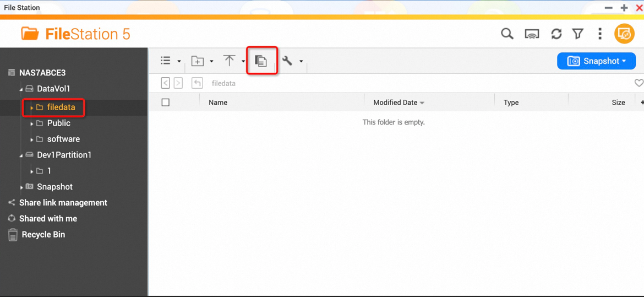Select Snapshot in the sidebar tree
Screen dimensions: 644x297
[54, 187]
